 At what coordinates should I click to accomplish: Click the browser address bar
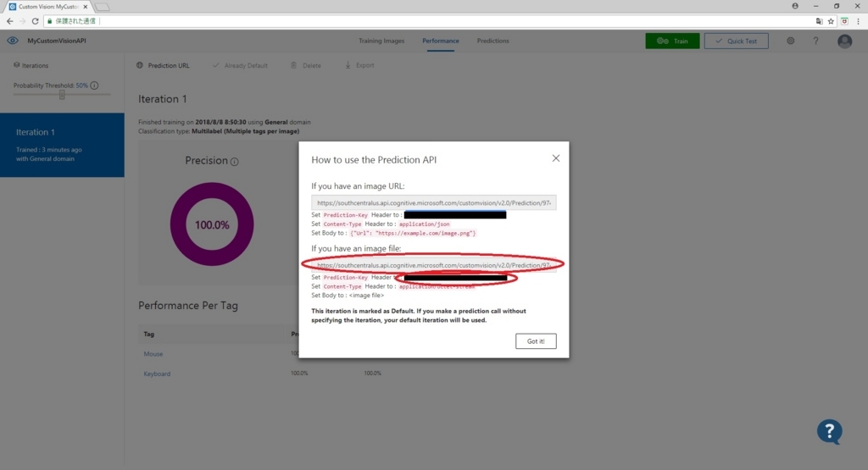coord(429,21)
